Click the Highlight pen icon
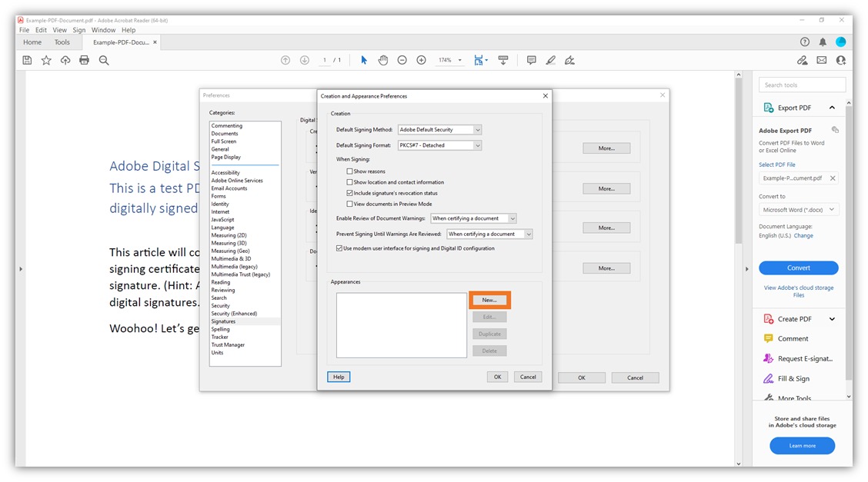The height and width of the screenshot is (482, 868). pos(551,60)
